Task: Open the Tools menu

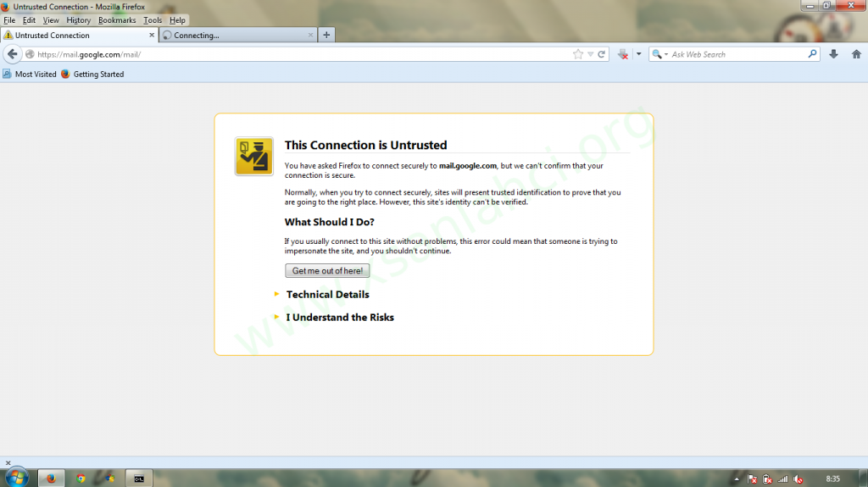Action: pyautogui.click(x=153, y=20)
